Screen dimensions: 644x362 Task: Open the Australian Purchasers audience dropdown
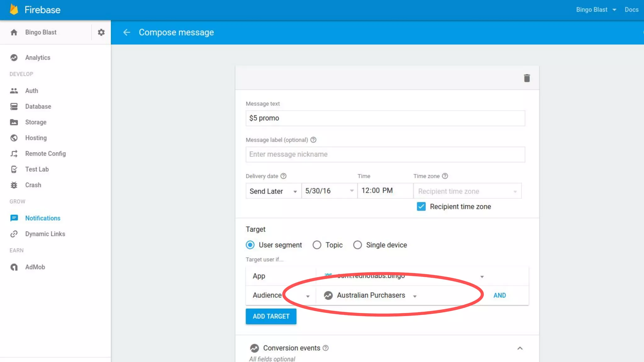click(371, 295)
